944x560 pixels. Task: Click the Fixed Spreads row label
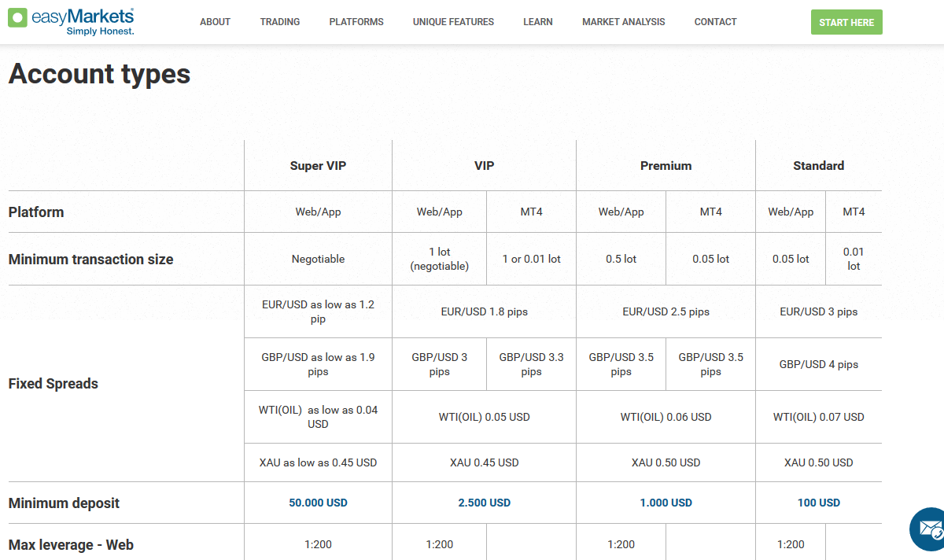[x=53, y=384]
